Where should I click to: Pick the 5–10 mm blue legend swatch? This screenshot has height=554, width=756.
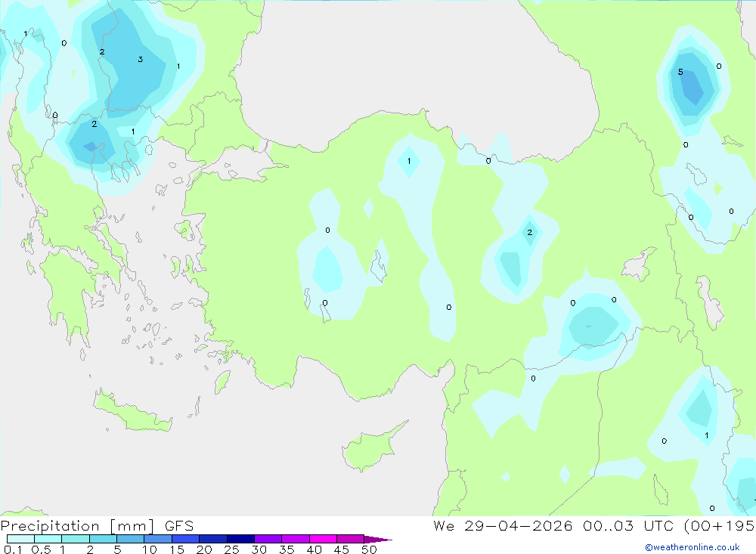[x=131, y=539]
